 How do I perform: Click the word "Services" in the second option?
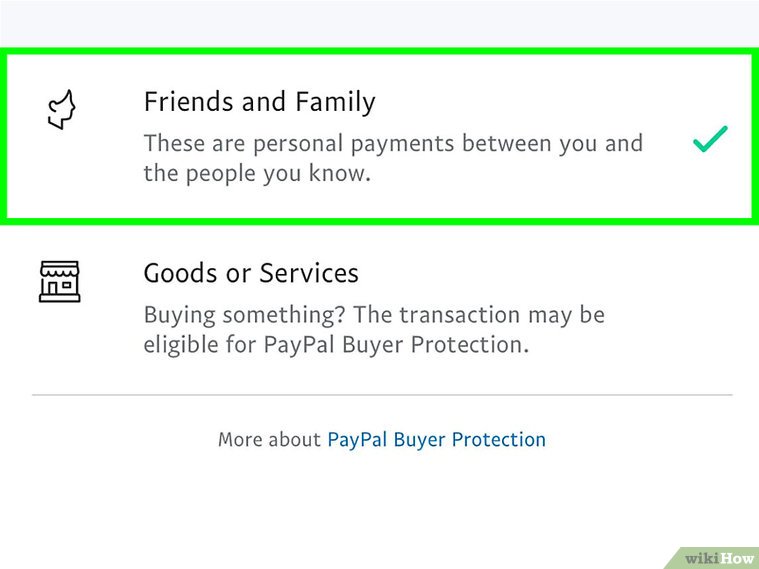[309, 273]
